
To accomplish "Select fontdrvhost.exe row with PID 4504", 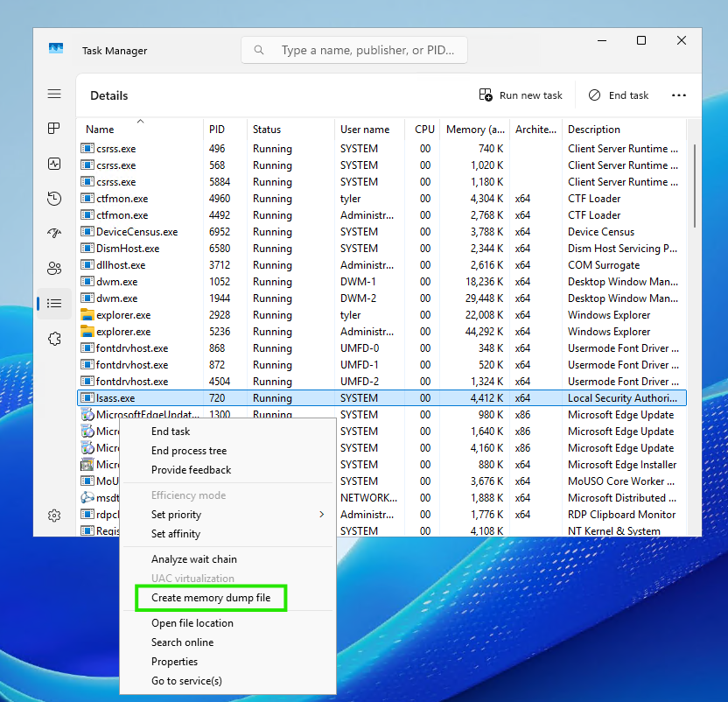I will (381, 382).
